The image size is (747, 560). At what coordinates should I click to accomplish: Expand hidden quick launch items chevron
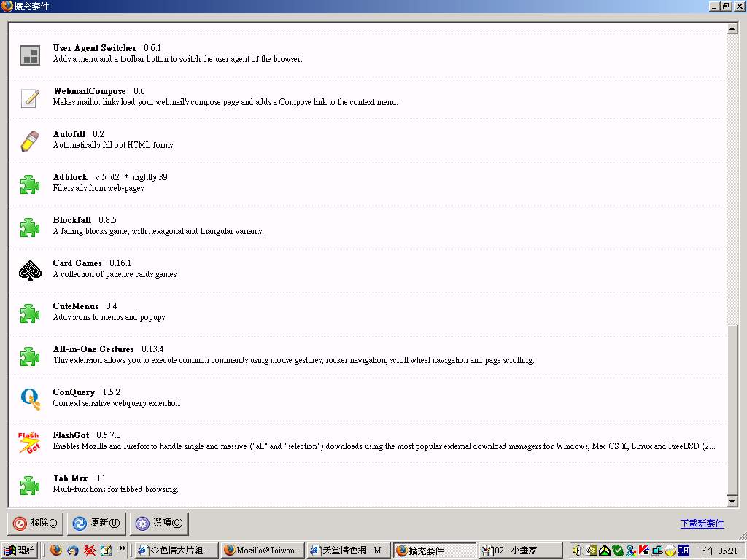123,548
